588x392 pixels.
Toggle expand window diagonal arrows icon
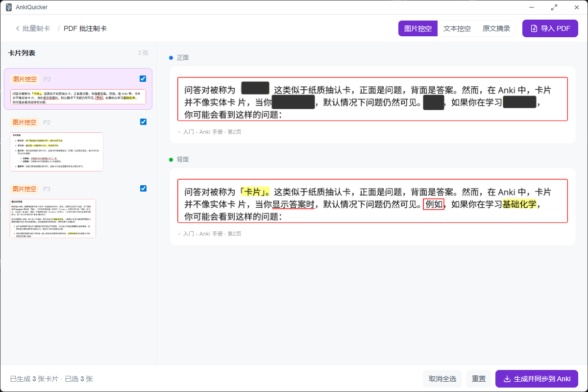pyautogui.click(x=554, y=7)
